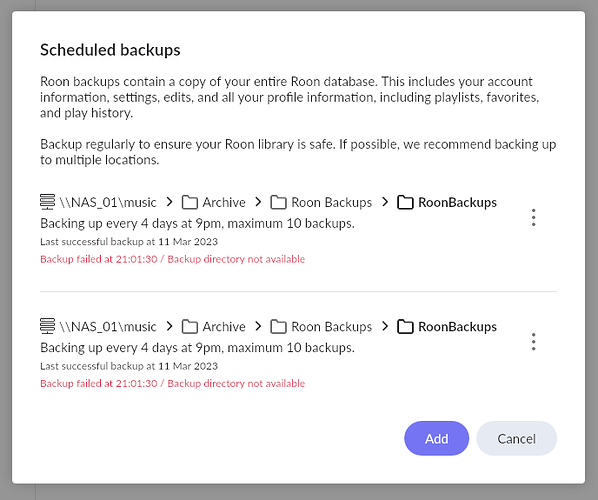
Task: Click Roon Backups folder icon in second entry
Action: click(x=278, y=327)
